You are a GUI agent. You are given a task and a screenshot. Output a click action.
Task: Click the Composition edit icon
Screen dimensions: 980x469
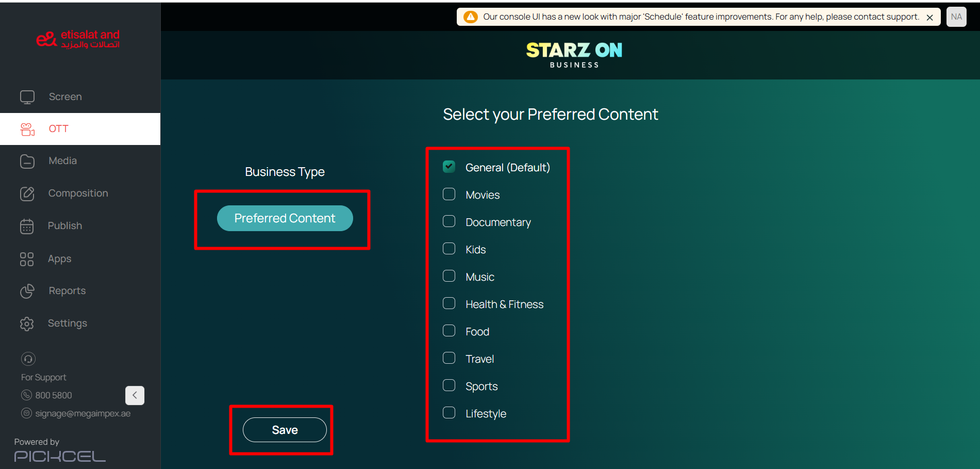pyautogui.click(x=27, y=194)
